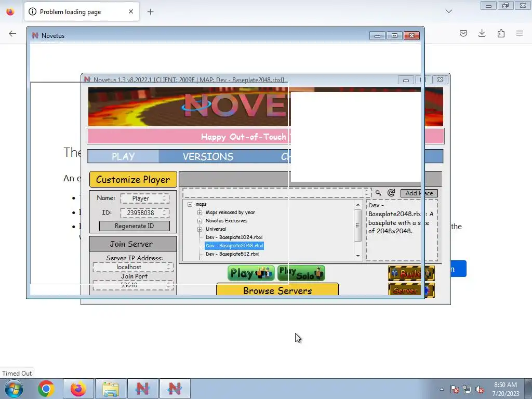Select Dev - Baseplate1024.rbxl map
The image size is (532, 399).
[x=234, y=237]
